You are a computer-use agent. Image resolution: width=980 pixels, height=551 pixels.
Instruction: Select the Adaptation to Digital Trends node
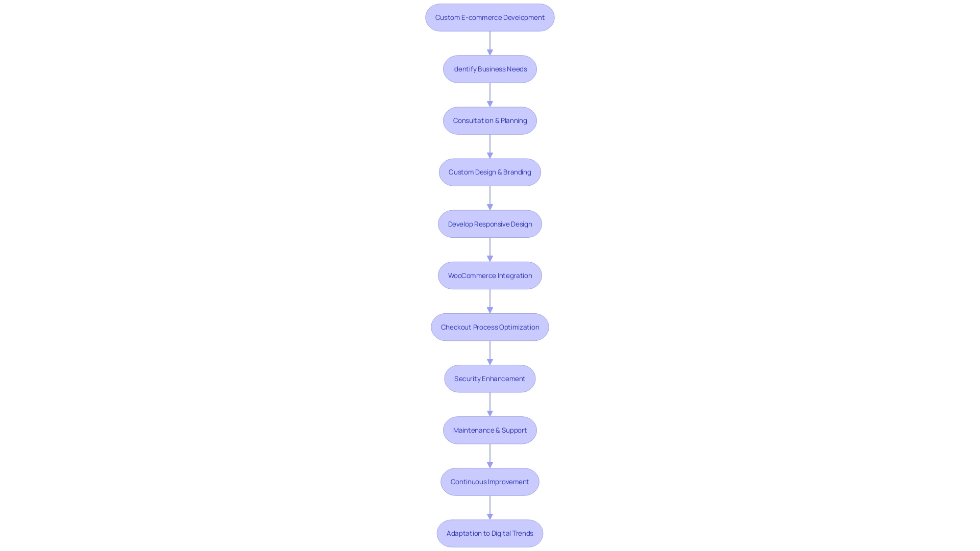point(489,533)
